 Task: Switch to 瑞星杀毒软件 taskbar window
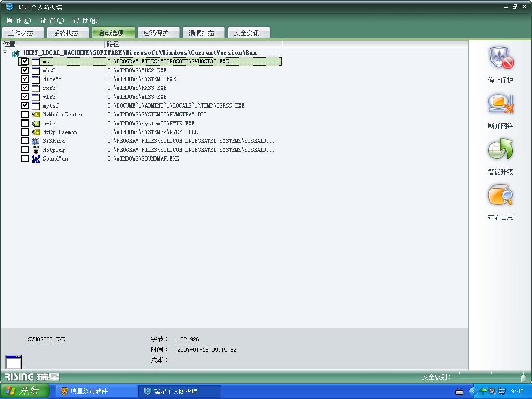(x=96, y=392)
